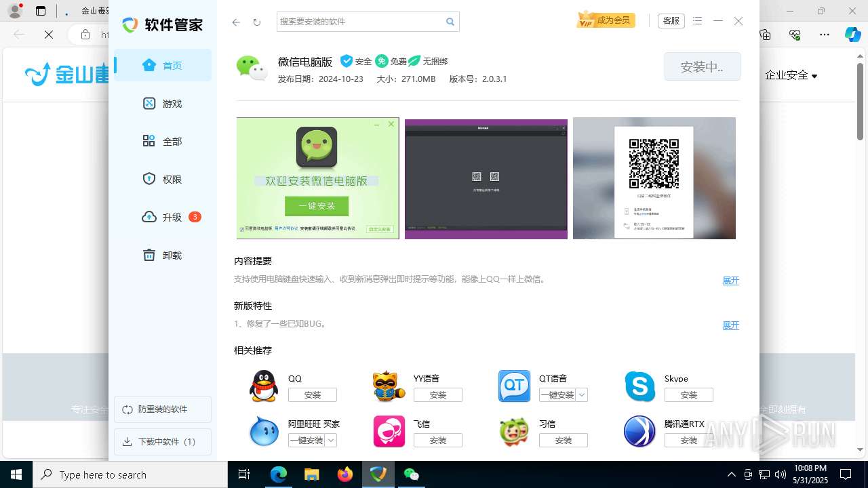868x488 pixels.
Task: Open Microsoft Edge from taskbar
Action: pos(279,474)
